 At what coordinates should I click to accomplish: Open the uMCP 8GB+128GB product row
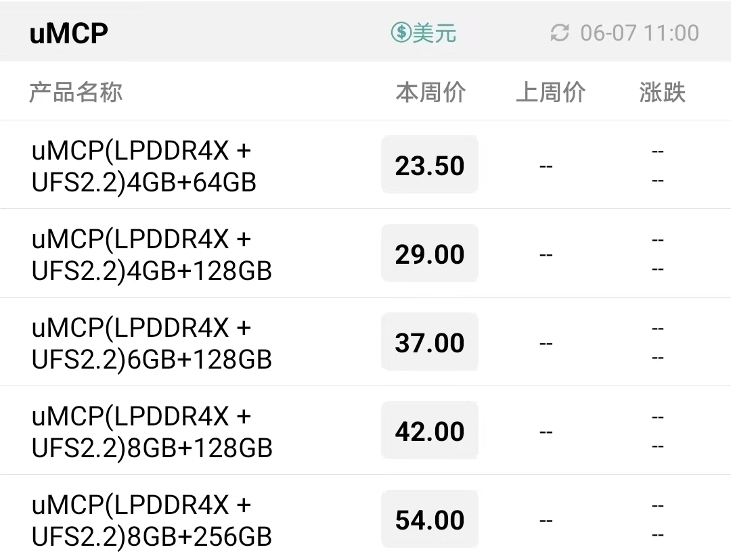(365, 430)
